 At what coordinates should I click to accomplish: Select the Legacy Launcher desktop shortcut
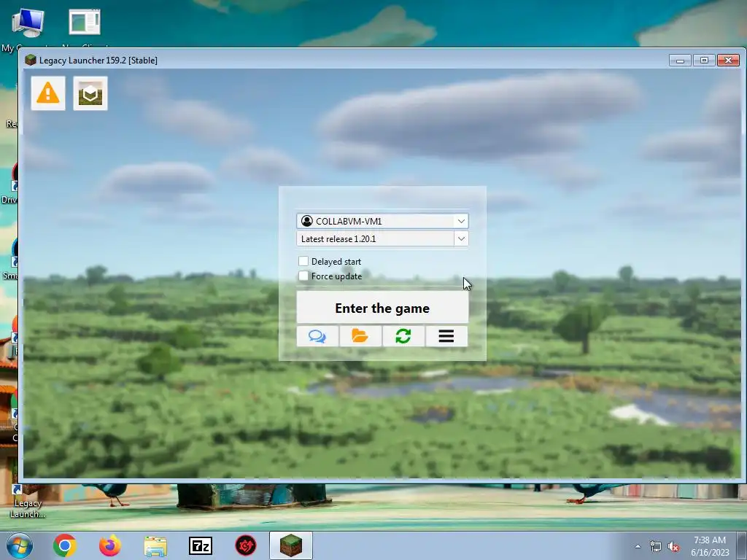(x=27, y=501)
